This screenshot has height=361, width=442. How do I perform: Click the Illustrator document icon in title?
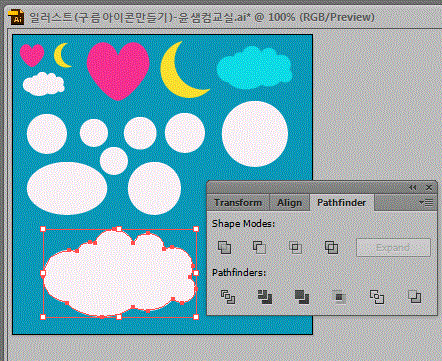point(16,17)
